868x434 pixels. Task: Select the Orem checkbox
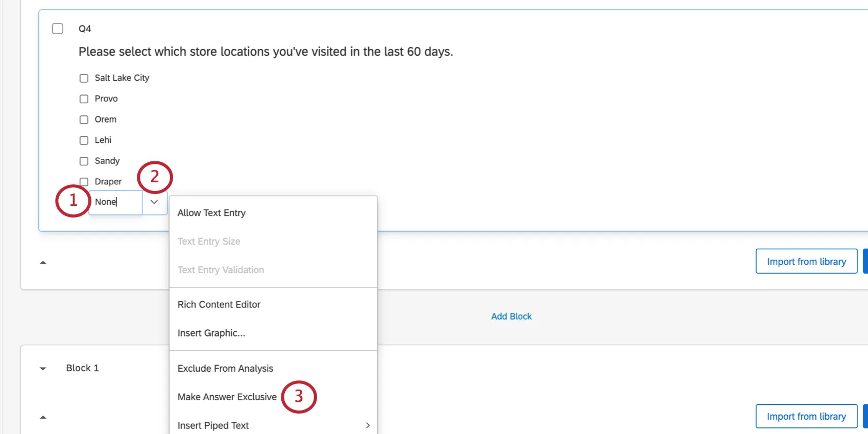coord(84,119)
